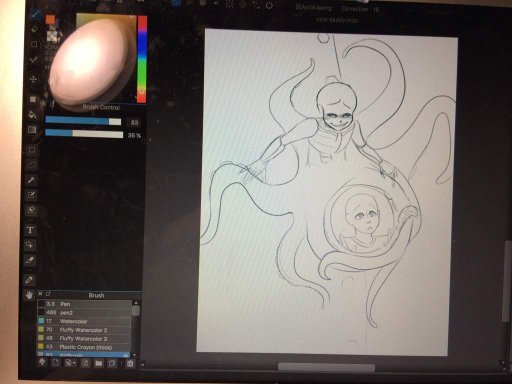Screen dimensions: 512x384
Task: Select the Brush tool in toolbar
Action: 35,15
